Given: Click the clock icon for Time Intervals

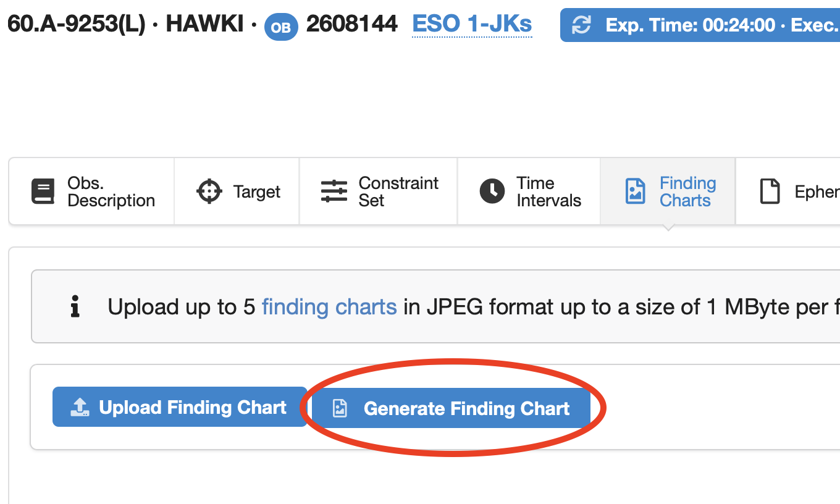Looking at the screenshot, I should click(492, 191).
